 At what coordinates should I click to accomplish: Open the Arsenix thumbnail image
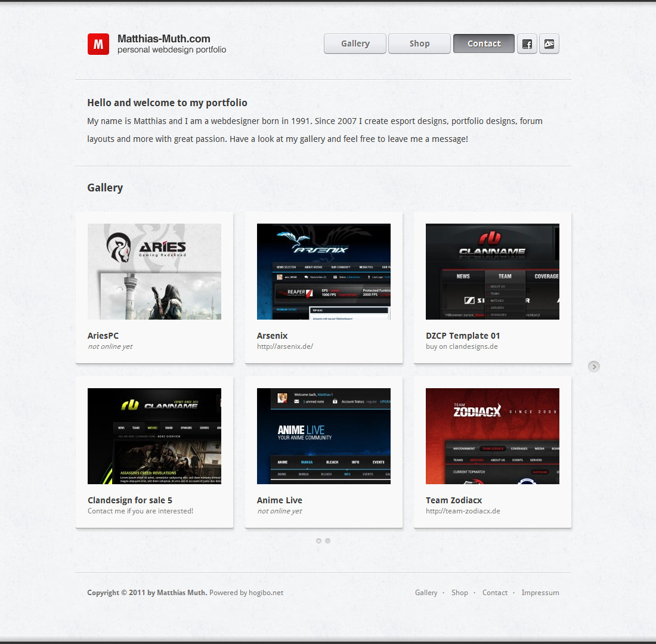coord(324,271)
